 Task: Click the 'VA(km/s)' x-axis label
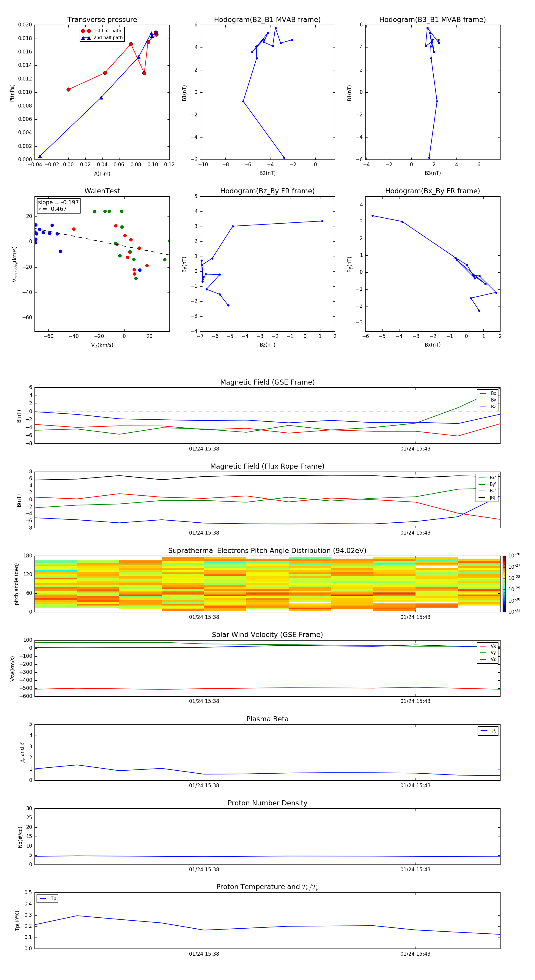(x=102, y=345)
